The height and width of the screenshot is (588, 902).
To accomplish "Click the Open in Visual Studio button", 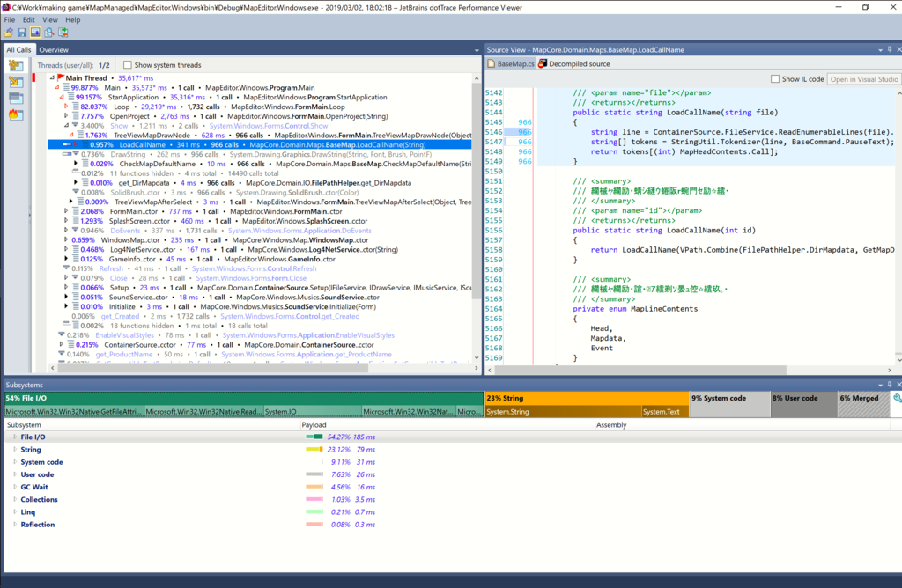I will click(864, 78).
